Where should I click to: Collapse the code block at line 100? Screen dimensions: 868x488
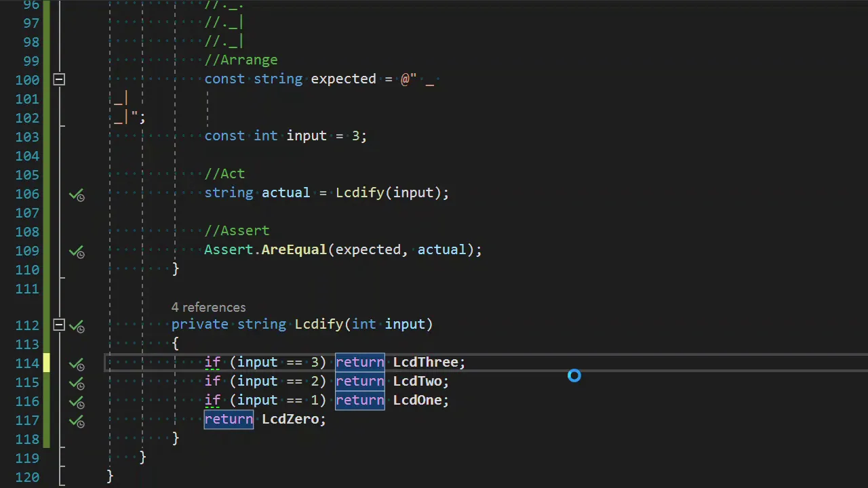[59, 79]
